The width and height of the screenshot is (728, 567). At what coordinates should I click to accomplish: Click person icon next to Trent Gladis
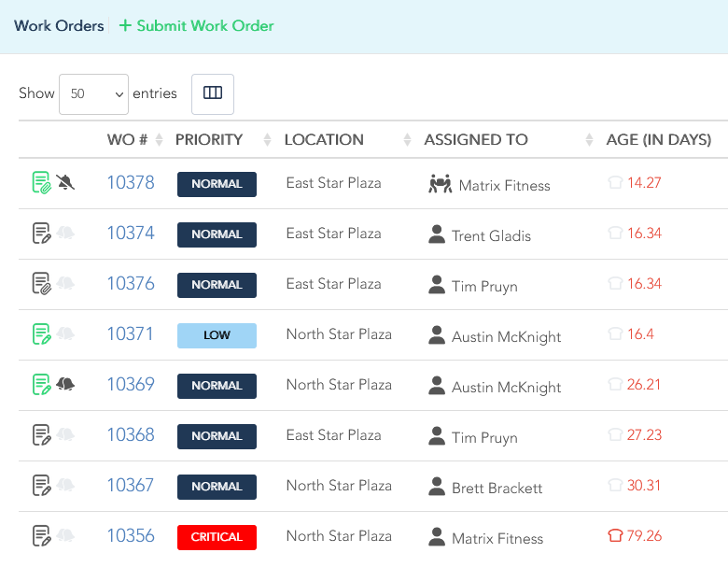point(437,234)
